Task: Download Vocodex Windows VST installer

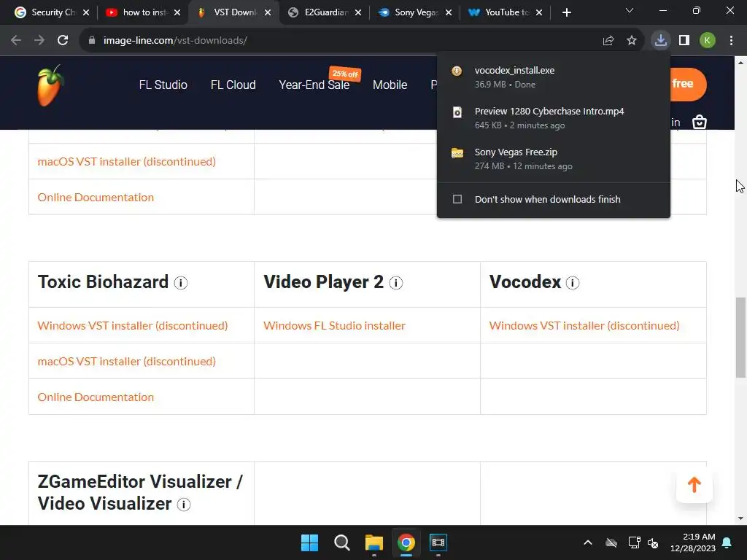Action: 584,326
